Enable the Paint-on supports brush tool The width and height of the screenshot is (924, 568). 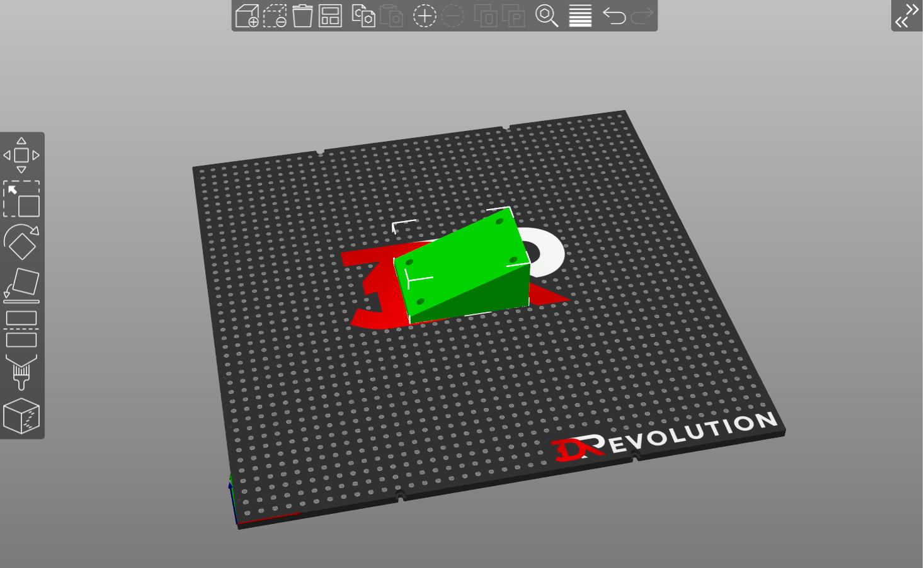[21, 373]
